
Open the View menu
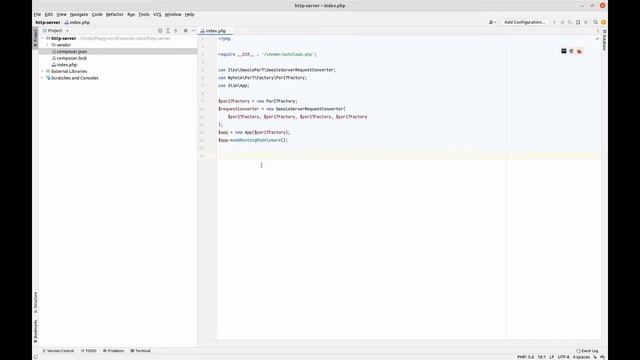pyautogui.click(x=61, y=14)
